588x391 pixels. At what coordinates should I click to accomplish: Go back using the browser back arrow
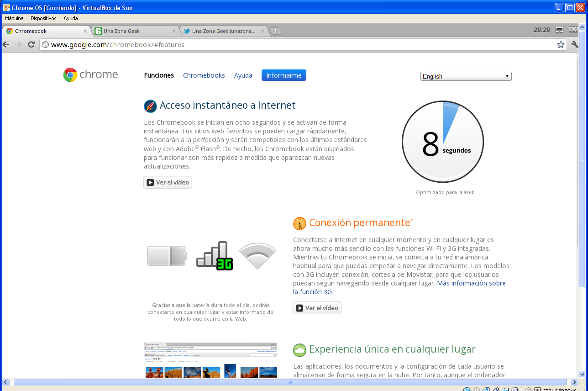(x=6, y=44)
